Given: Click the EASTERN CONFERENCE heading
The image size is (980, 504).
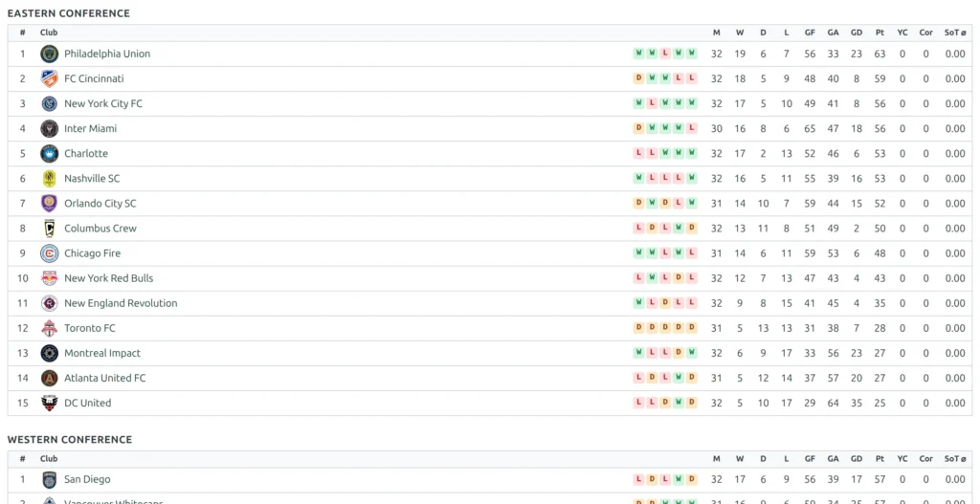Looking at the screenshot, I should pos(69,13).
